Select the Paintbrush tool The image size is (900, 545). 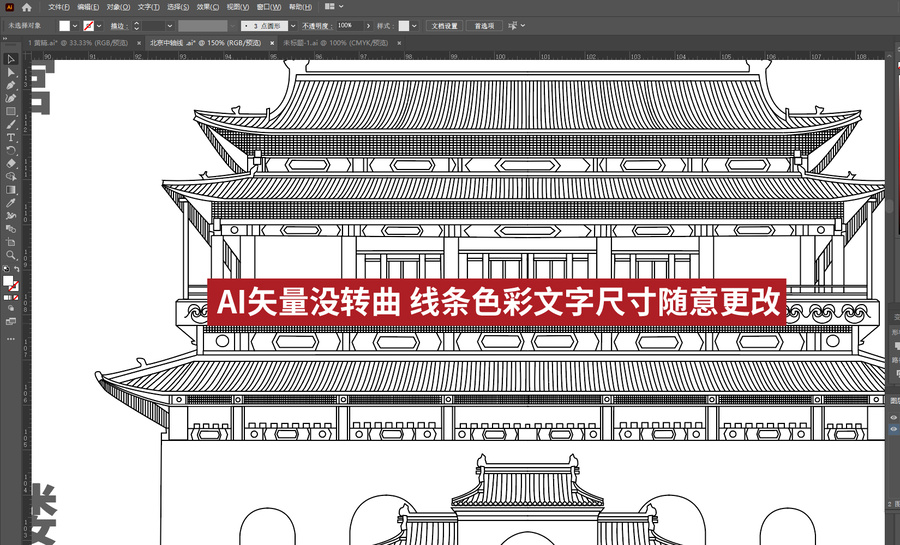coord(10,124)
